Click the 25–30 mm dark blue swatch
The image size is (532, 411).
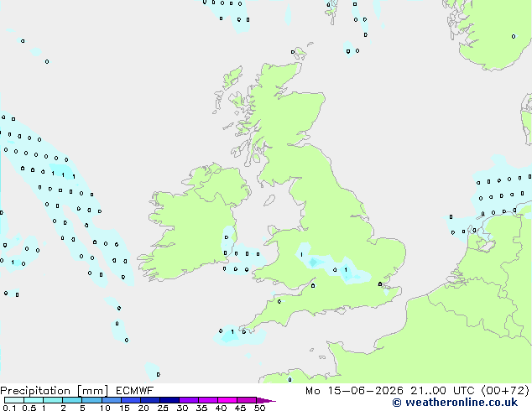pyautogui.click(x=170, y=400)
